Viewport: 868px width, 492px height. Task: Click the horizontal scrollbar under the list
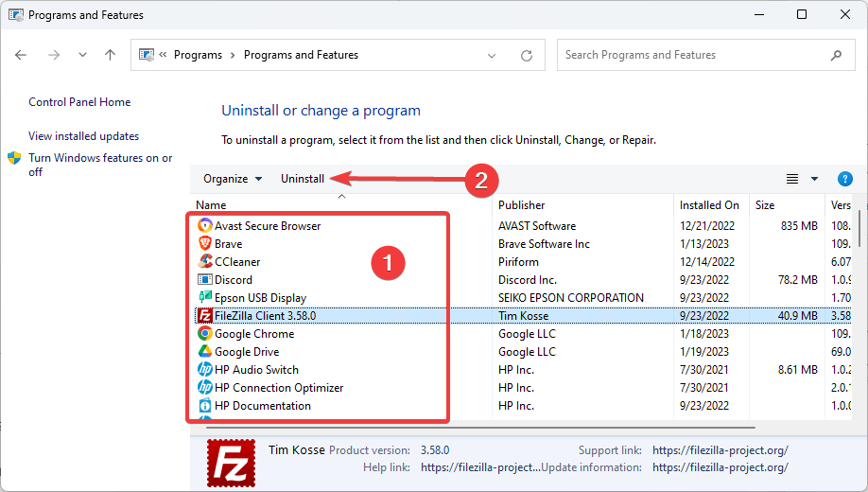pos(480,427)
